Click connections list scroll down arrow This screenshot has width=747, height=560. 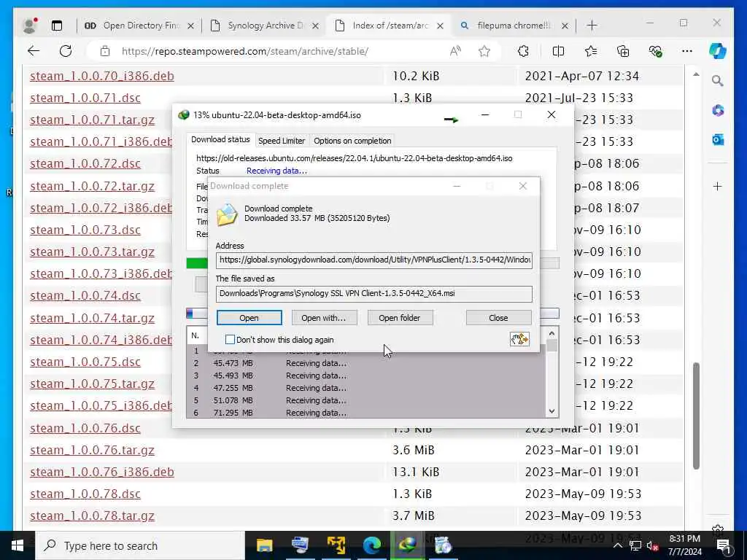551,411
